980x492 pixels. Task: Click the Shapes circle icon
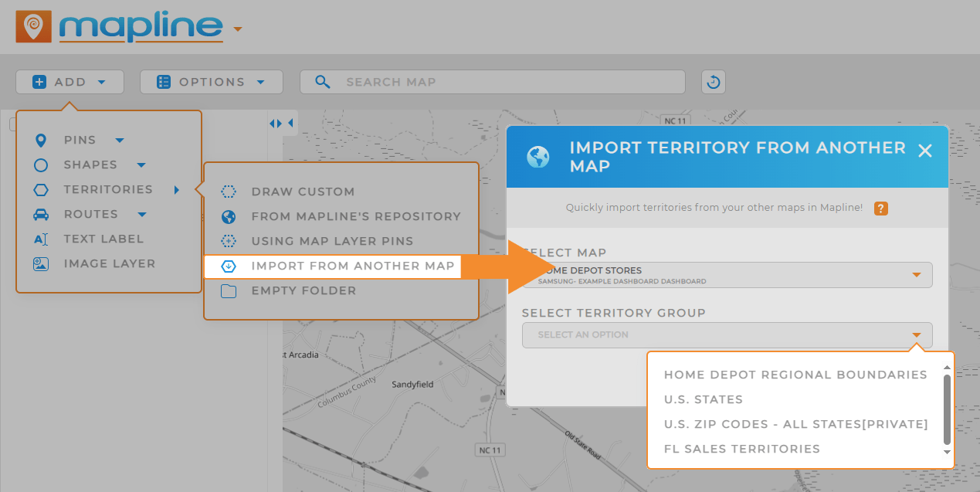tap(42, 165)
